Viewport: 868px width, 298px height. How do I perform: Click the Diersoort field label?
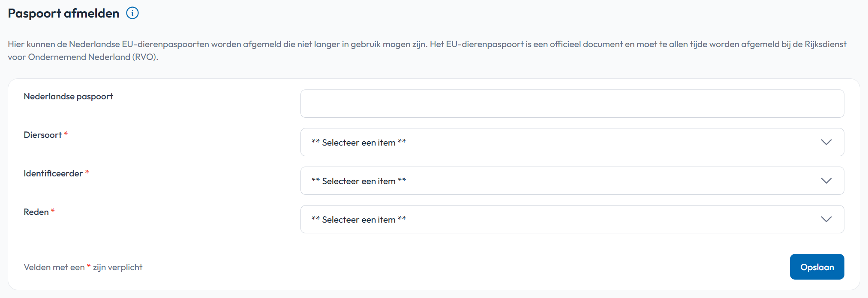pos(43,135)
